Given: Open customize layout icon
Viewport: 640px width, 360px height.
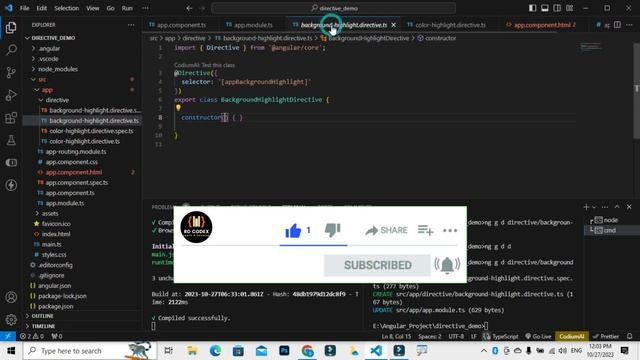Looking at the screenshot, I should [569, 8].
